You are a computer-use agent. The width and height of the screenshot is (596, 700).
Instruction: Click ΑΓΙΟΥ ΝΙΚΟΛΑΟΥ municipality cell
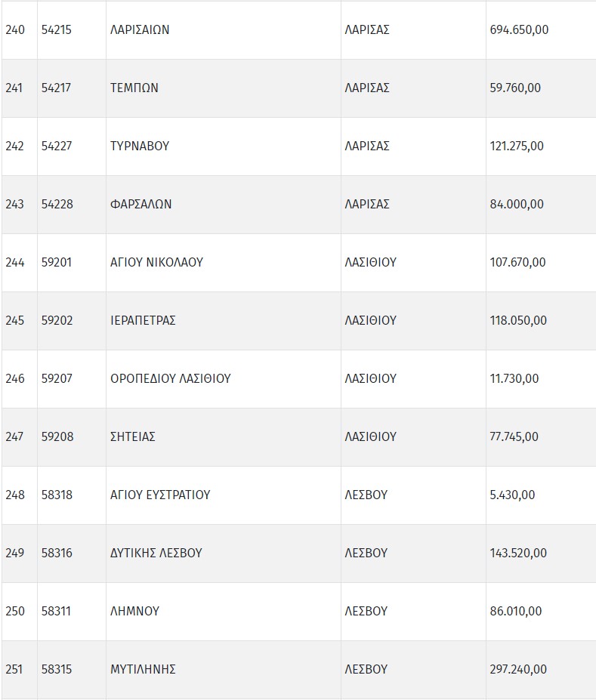[x=156, y=263]
